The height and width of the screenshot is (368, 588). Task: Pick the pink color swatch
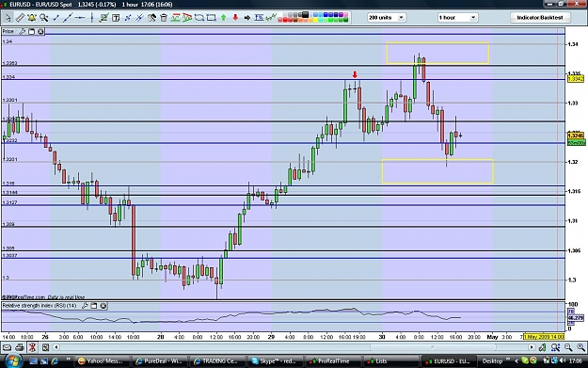(346, 15)
